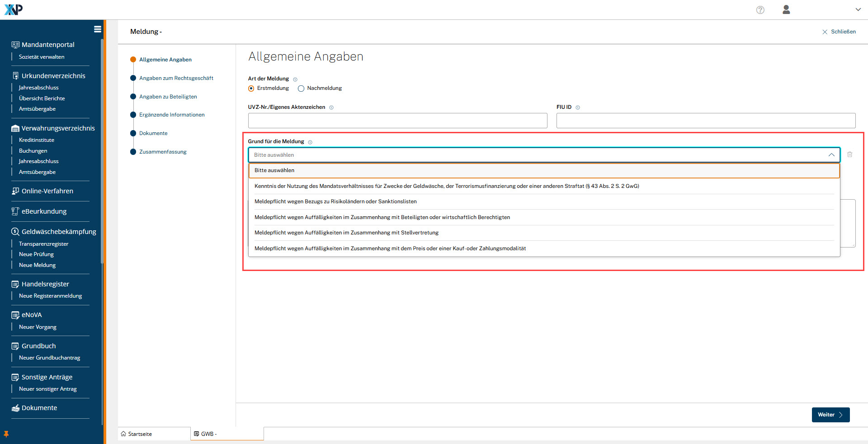The image size is (868, 444).
Task: Expand the account menu chevron at top right
Action: click(x=858, y=9)
